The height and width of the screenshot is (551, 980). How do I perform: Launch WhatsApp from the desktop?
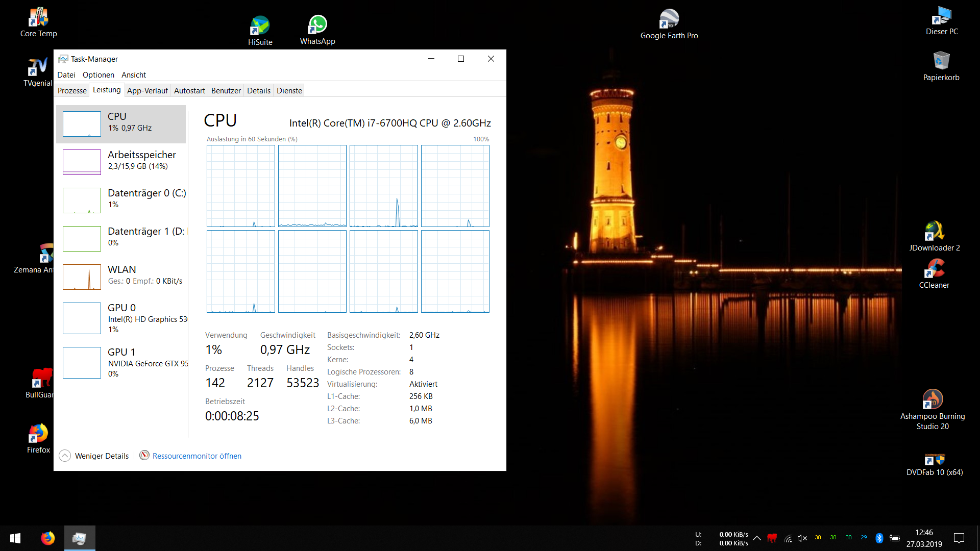click(x=317, y=30)
